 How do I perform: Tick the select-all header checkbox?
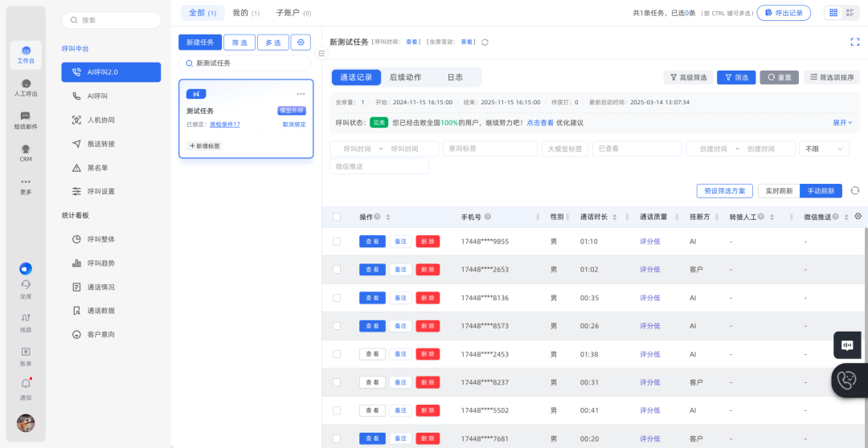337,217
